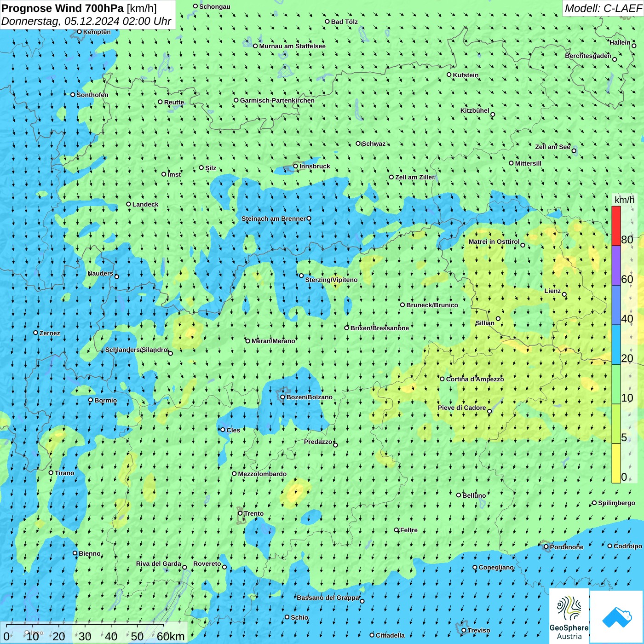Click the GeoSphere Austria logo
Screen dimensions: 644x644
(x=569, y=616)
